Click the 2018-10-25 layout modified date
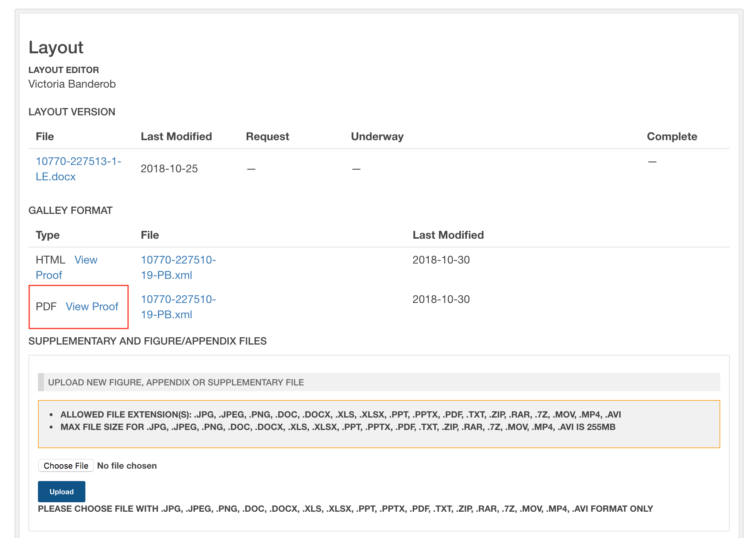 coord(169,169)
